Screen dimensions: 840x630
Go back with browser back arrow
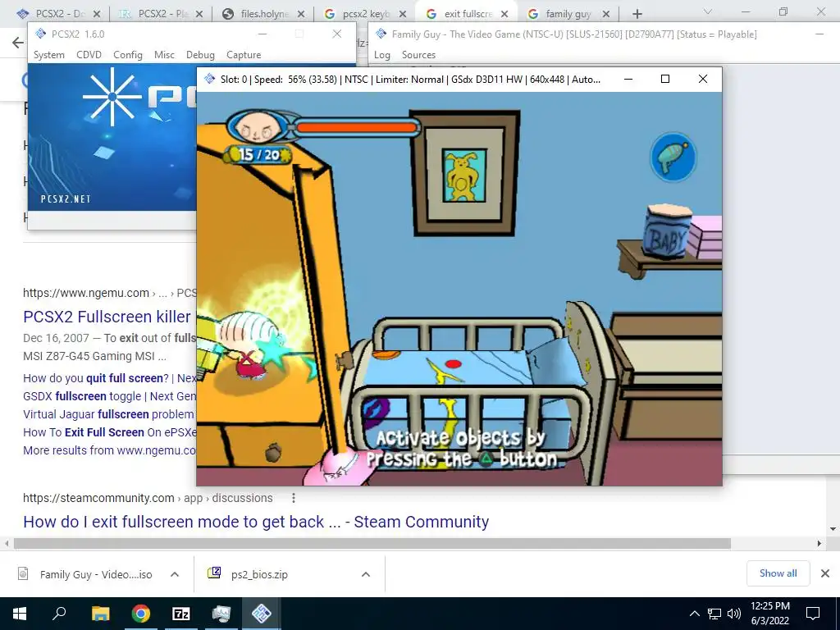(18, 43)
